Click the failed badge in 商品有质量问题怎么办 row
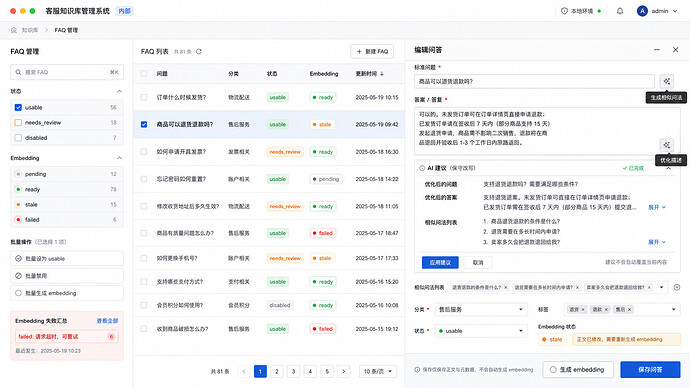 [x=323, y=233]
